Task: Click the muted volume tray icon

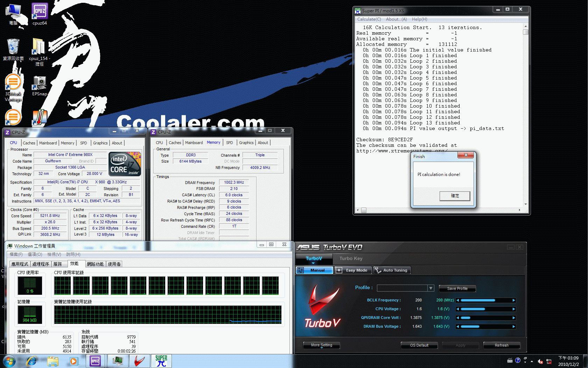Action: coord(540,361)
